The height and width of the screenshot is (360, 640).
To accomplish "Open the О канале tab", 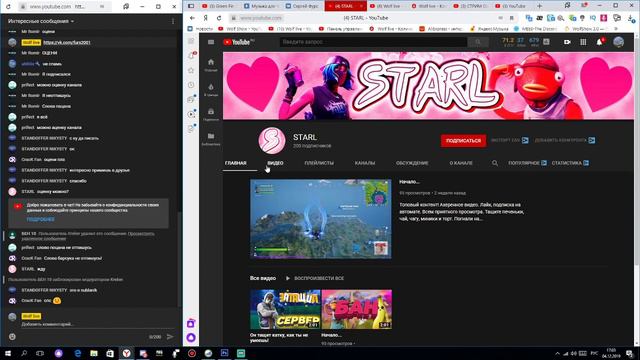I will point(461,163).
